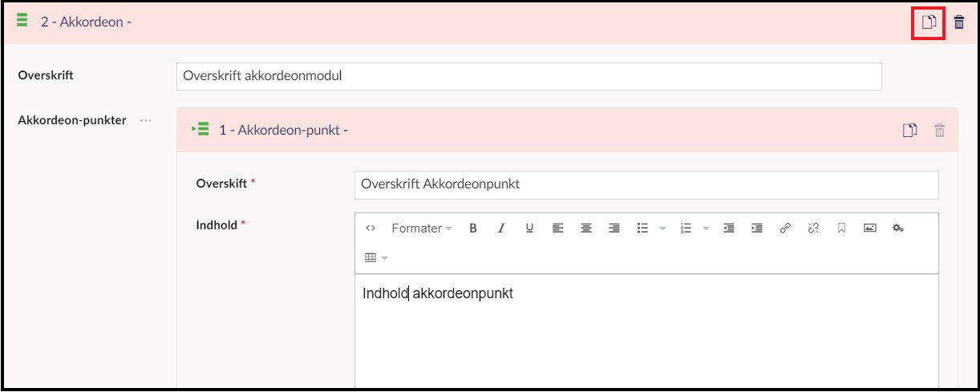Delete the Akkordeon module with the trash icon
The width and height of the screenshot is (980, 392).
pos(959,22)
